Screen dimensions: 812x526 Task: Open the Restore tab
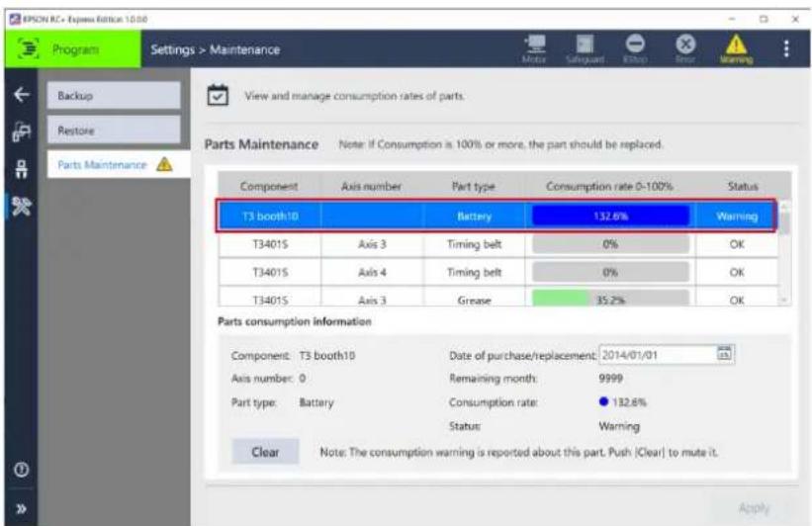114,130
